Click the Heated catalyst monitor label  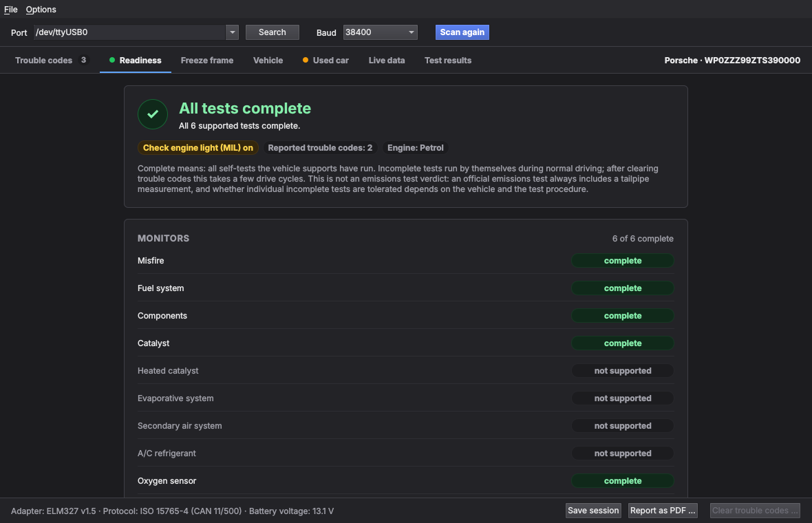tap(168, 371)
